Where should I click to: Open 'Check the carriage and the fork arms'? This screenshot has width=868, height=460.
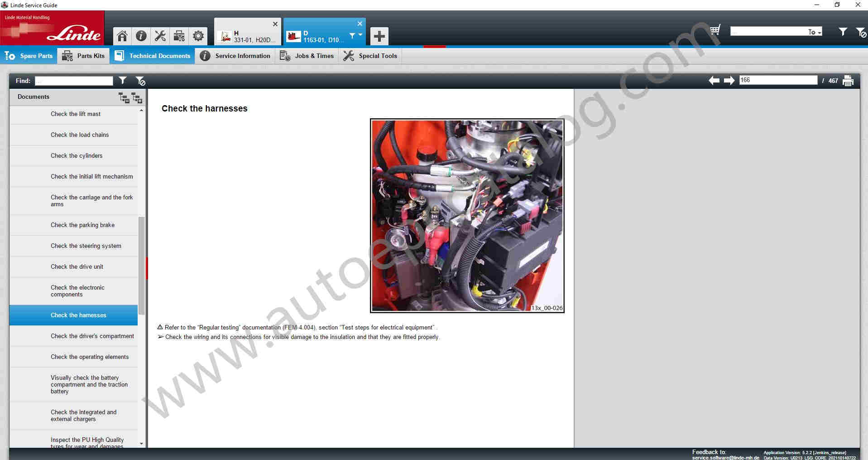coord(73,201)
